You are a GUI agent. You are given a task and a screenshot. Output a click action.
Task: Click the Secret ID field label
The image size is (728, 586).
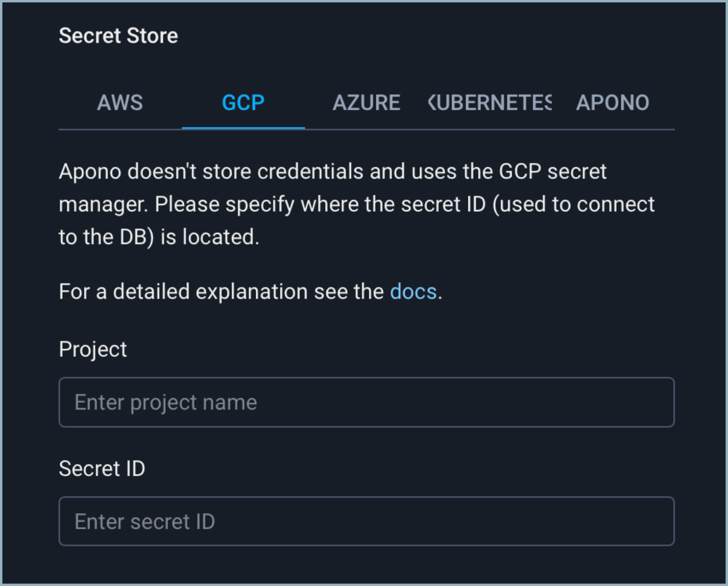[102, 469]
